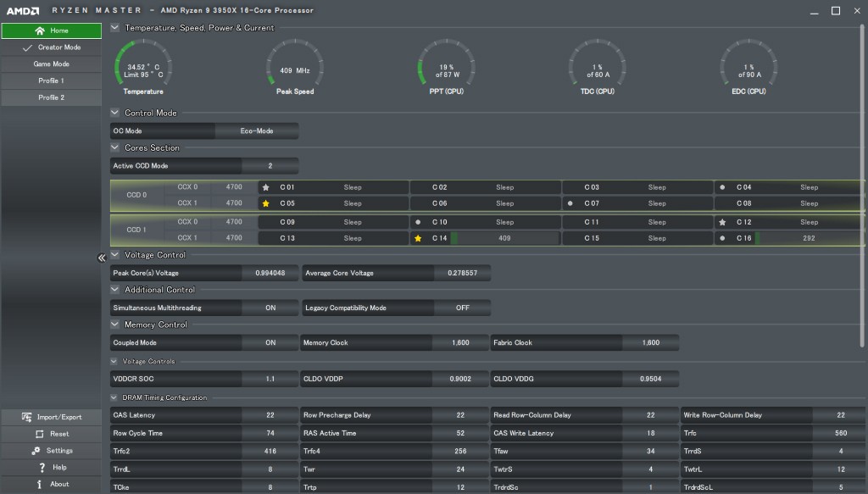The width and height of the screenshot is (868, 494).
Task: Click the gray star beside core C 01
Action: click(x=265, y=187)
